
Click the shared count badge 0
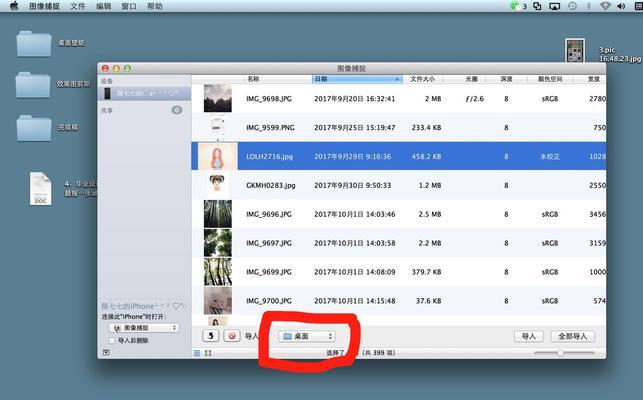tap(177, 110)
